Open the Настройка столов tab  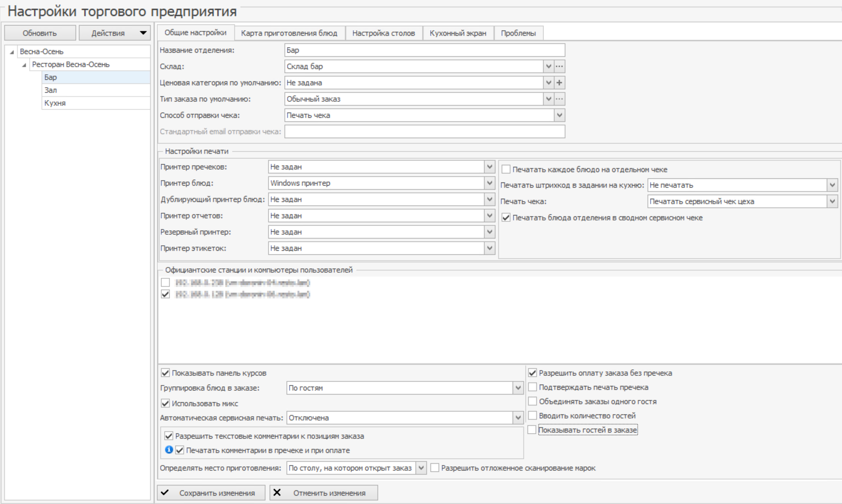[x=384, y=33]
